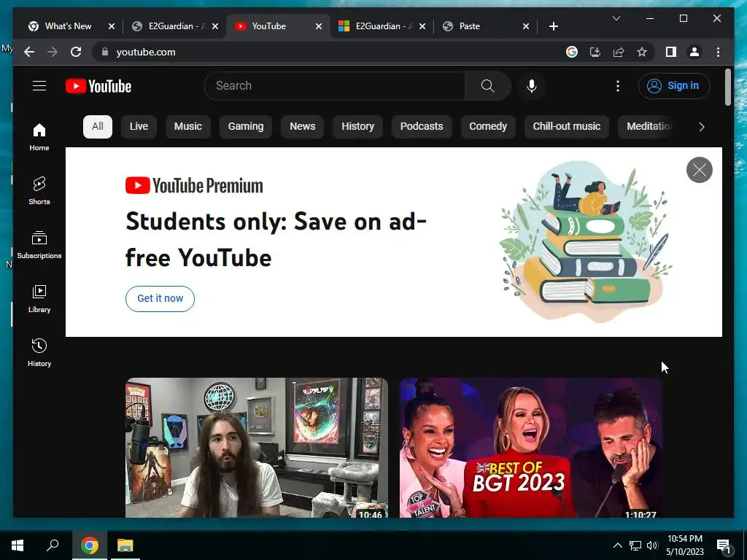Open Home in the YouTube sidebar
This screenshot has width=747, height=560.
coord(39,137)
